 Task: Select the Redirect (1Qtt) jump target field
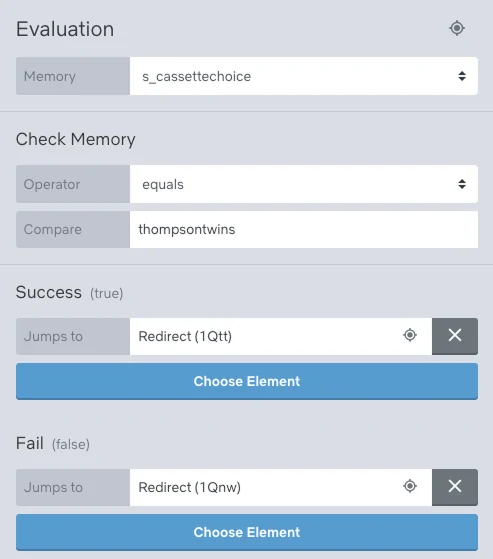pyautogui.click(x=281, y=336)
